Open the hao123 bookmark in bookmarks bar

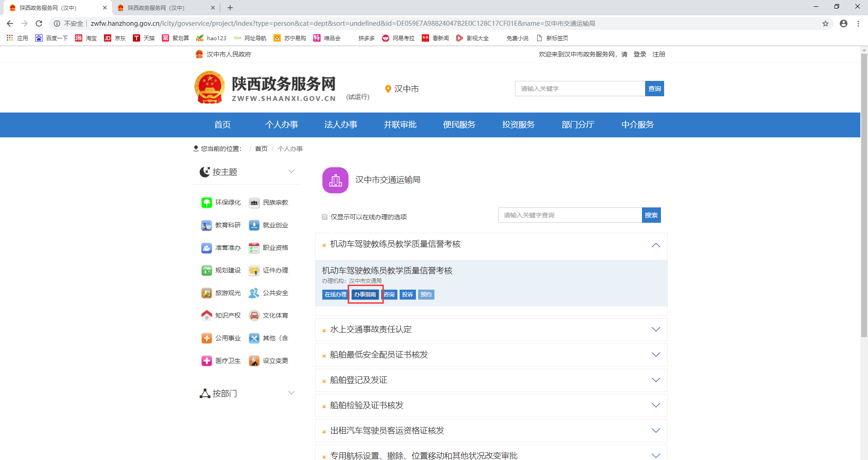coord(211,38)
